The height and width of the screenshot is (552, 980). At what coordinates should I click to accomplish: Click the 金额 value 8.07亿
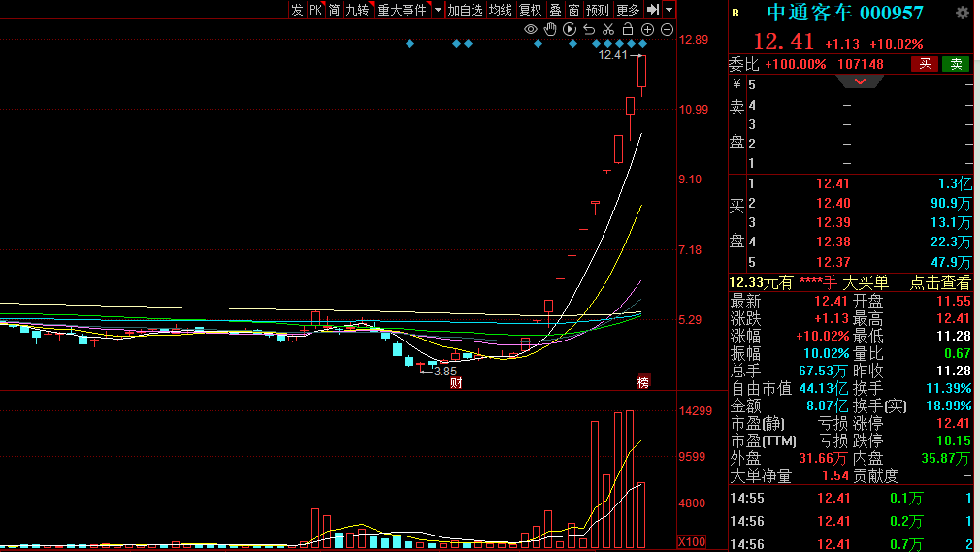pos(827,406)
